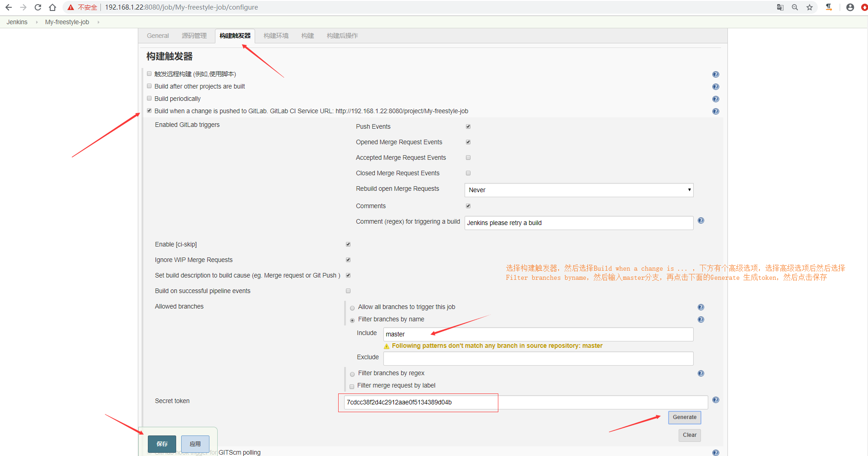Image resolution: width=868 pixels, height=456 pixels.
Task: Click the Exclude branches input field
Action: pyautogui.click(x=539, y=358)
